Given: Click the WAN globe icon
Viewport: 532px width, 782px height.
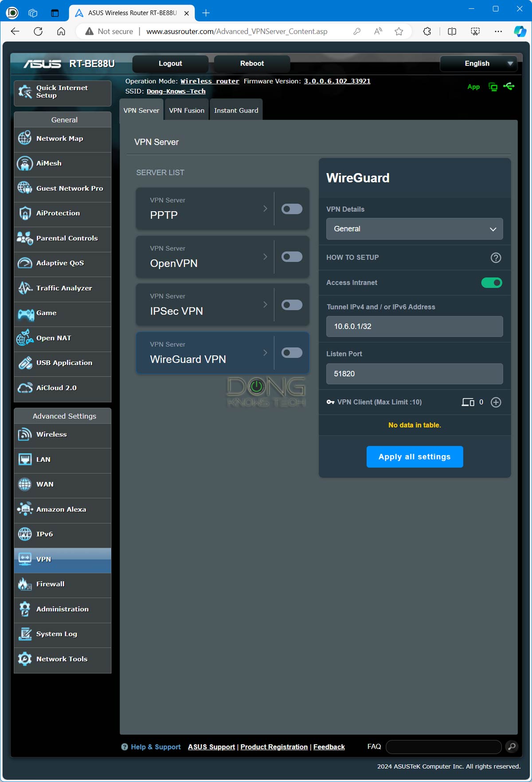Looking at the screenshot, I should [x=25, y=484].
